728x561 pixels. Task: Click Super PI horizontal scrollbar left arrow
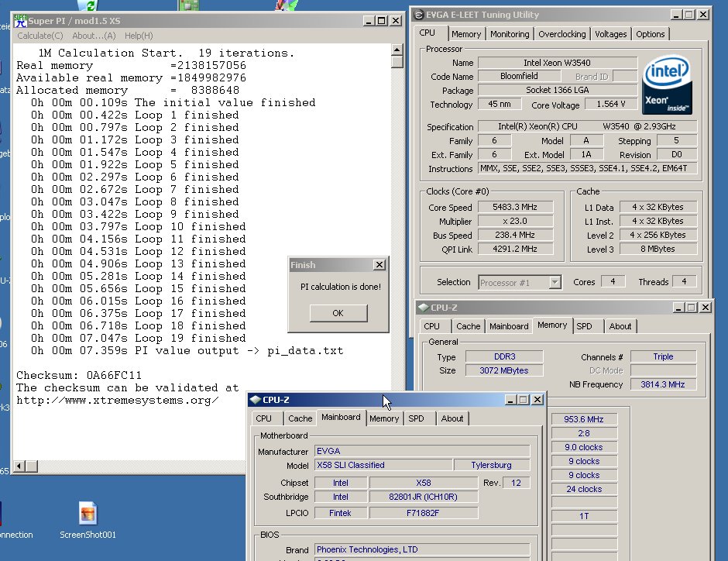click(x=19, y=466)
